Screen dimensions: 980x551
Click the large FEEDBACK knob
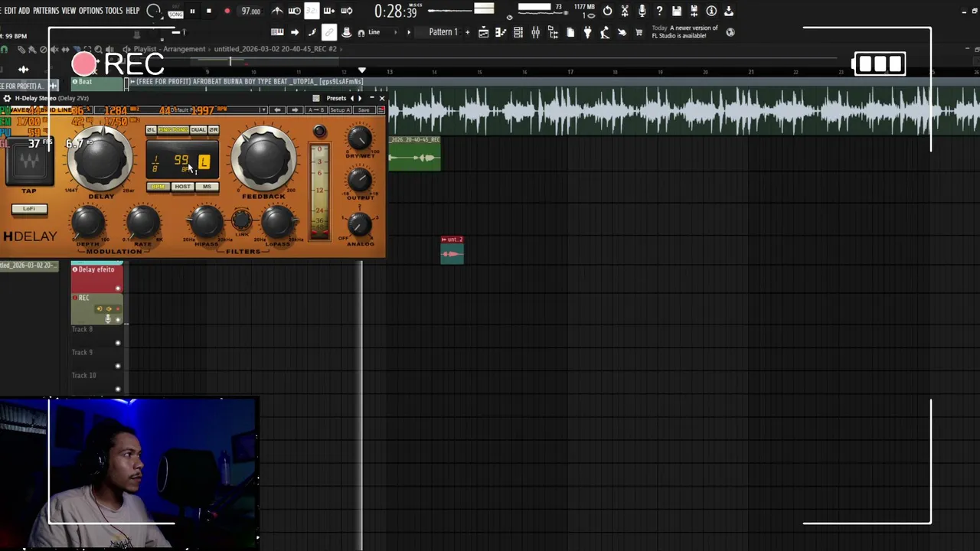click(x=263, y=159)
